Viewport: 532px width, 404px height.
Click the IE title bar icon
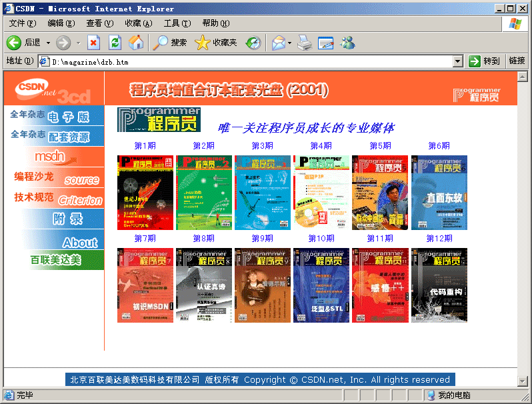(x=9, y=9)
